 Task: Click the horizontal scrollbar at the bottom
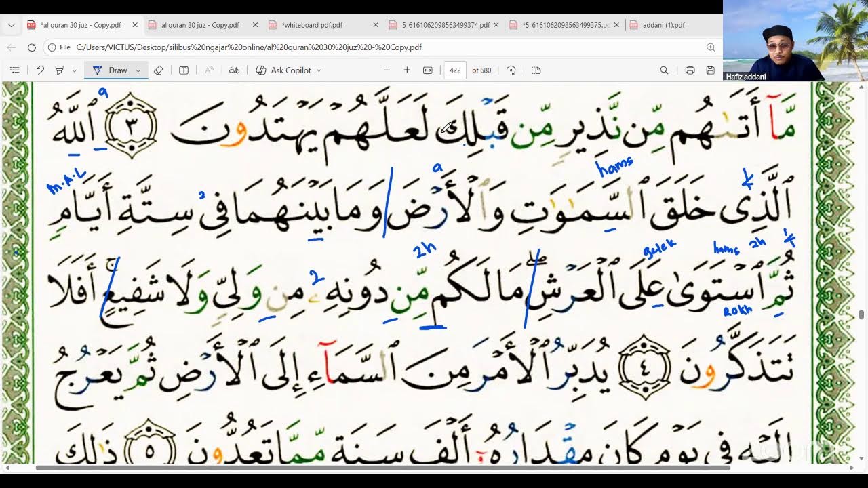pos(383,468)
